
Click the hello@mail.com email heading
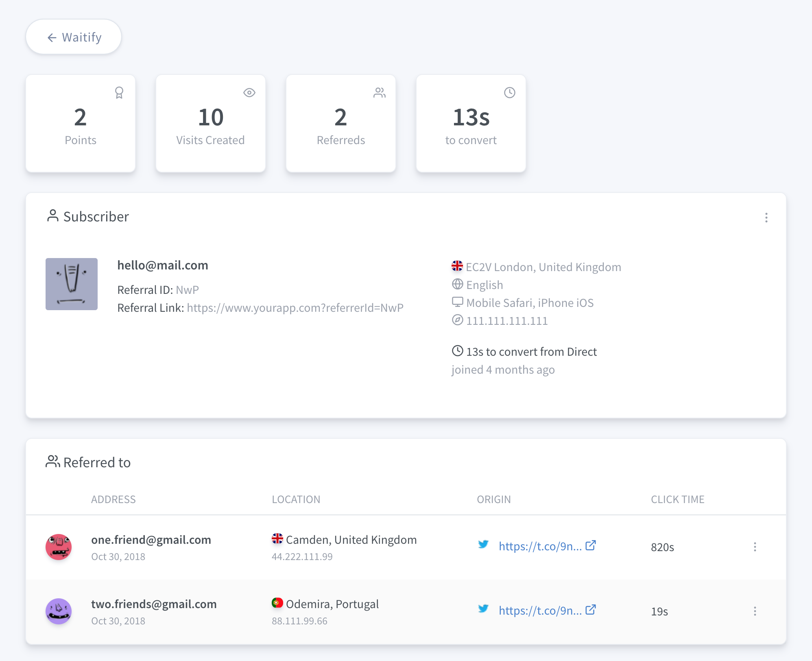pos(163,265)
